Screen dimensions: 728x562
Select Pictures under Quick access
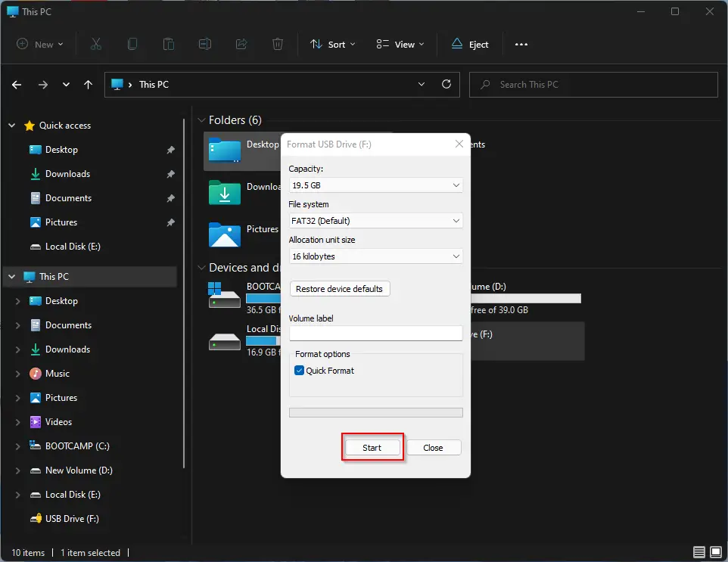[61, 222]
